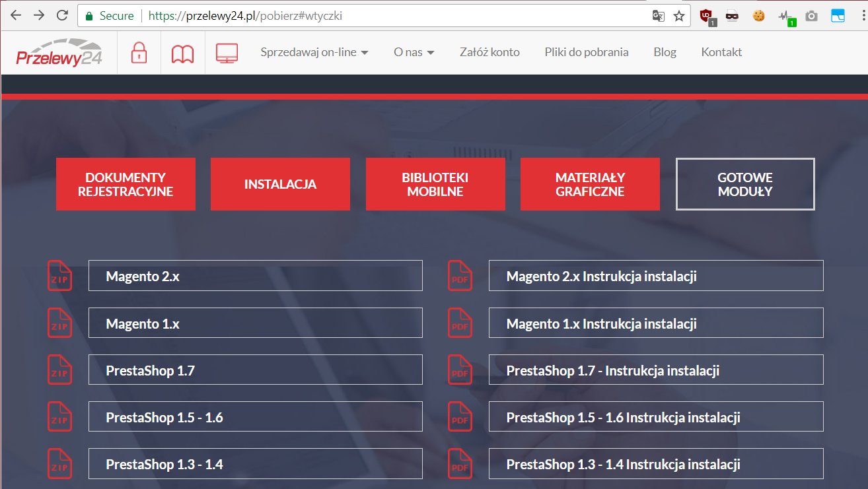868x489 pixels.
Task: Click the red padlock icon in navbar
Action: click(x=139, y=53)
